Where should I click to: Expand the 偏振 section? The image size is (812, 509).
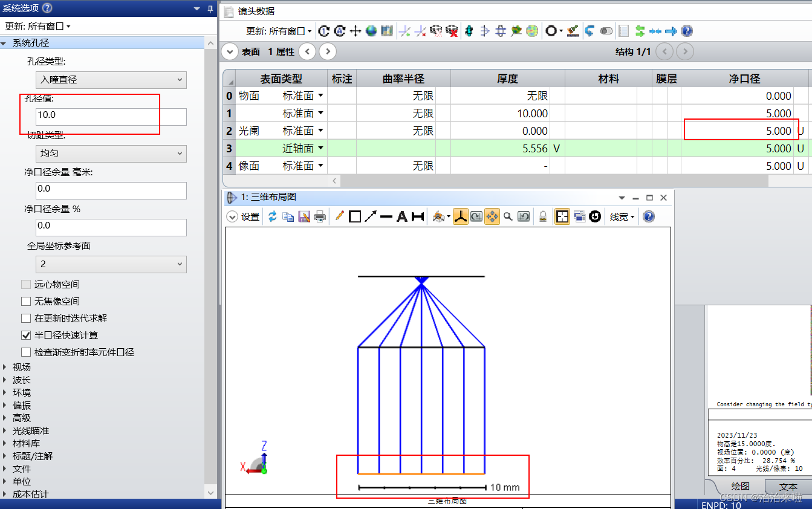tap(5, 405)
